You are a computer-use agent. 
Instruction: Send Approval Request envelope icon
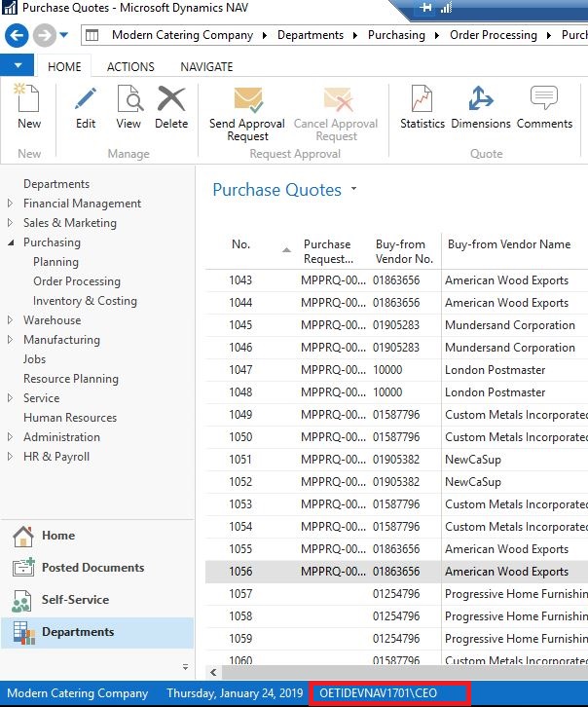click(x=248, y=99)
